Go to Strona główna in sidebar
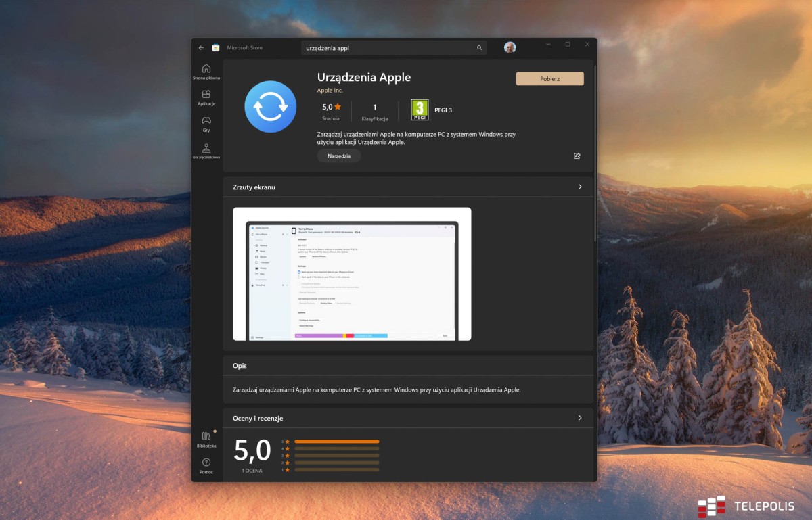812x520 pixels. (x=206, y=71)
